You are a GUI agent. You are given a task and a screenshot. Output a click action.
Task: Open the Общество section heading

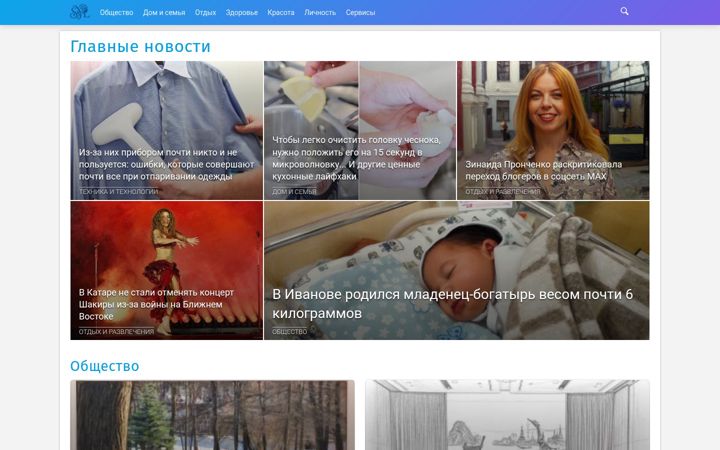click(105, 366)
